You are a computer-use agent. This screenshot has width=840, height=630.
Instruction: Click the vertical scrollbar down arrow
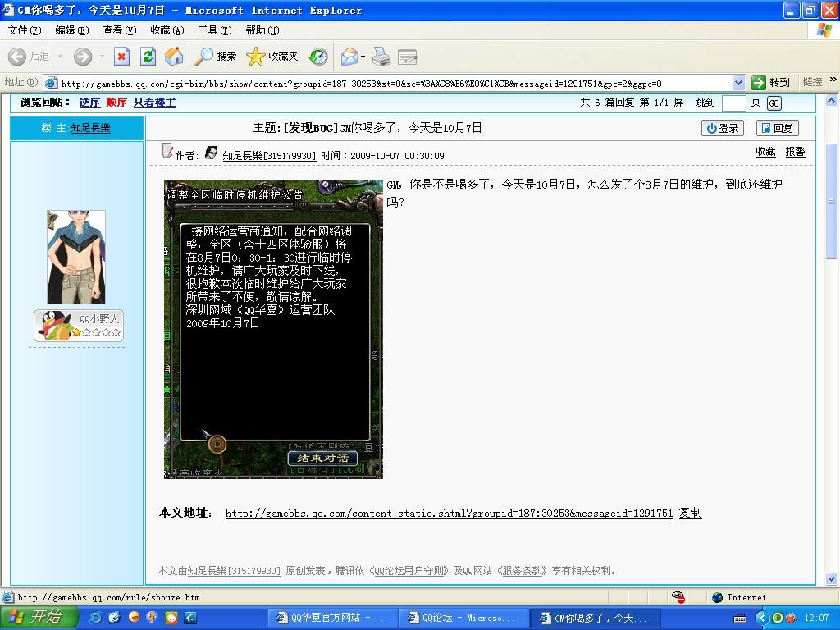point(832,578)
